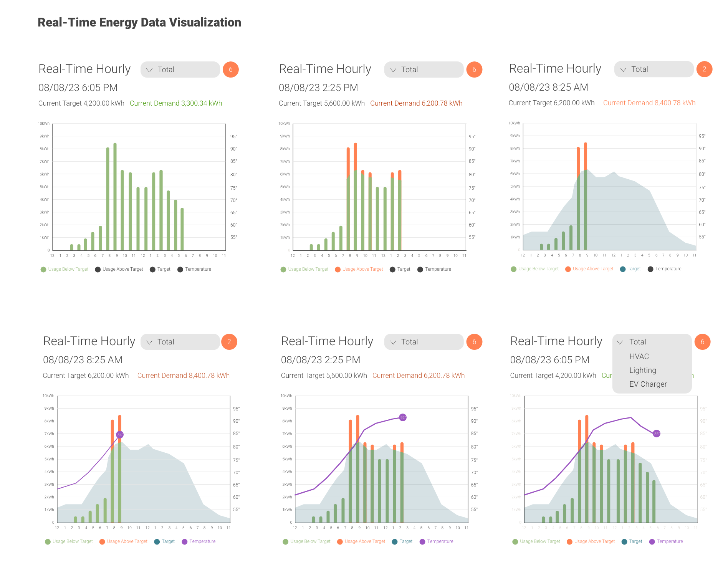Click Current Demand 8,400.78 kWh in top-right chart

pyautogui.click(x=649, y=103)
